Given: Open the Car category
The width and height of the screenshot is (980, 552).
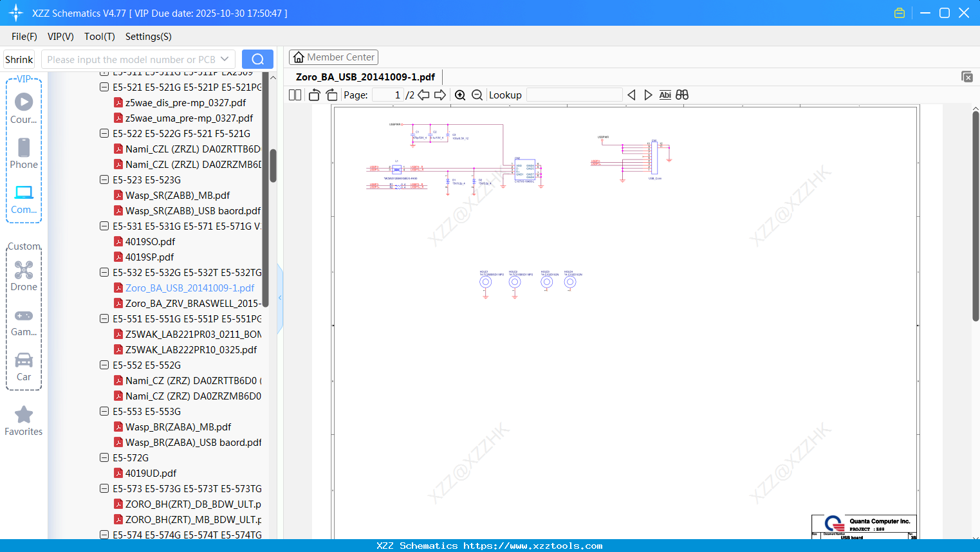Looking at the screenshot, I should 24,367.
